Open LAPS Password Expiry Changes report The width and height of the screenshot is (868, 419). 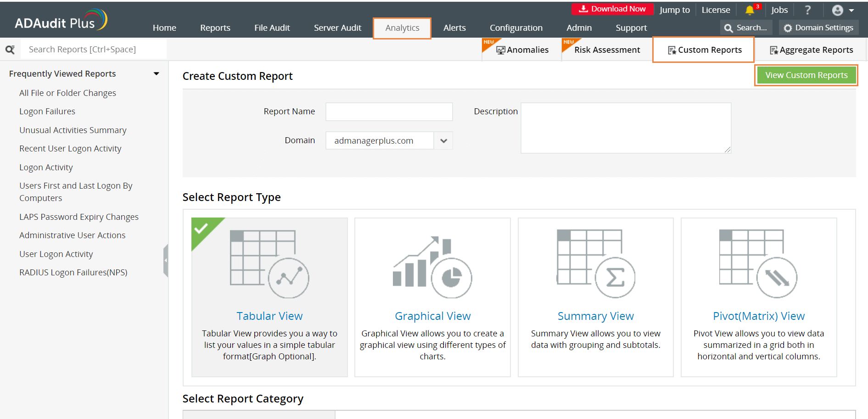pyautogui.click(x=79, y=217)
